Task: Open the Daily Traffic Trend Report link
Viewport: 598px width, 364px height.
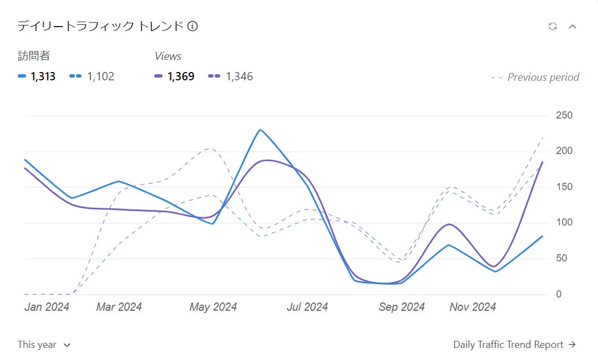Action: point(508,345)
